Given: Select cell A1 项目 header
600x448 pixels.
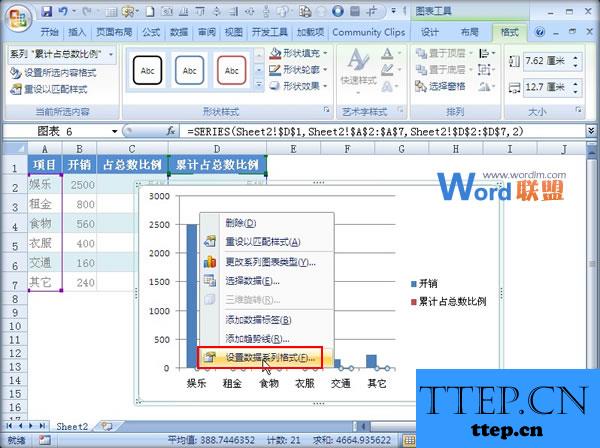Looking at the screenshot, I should click(45, 165).
